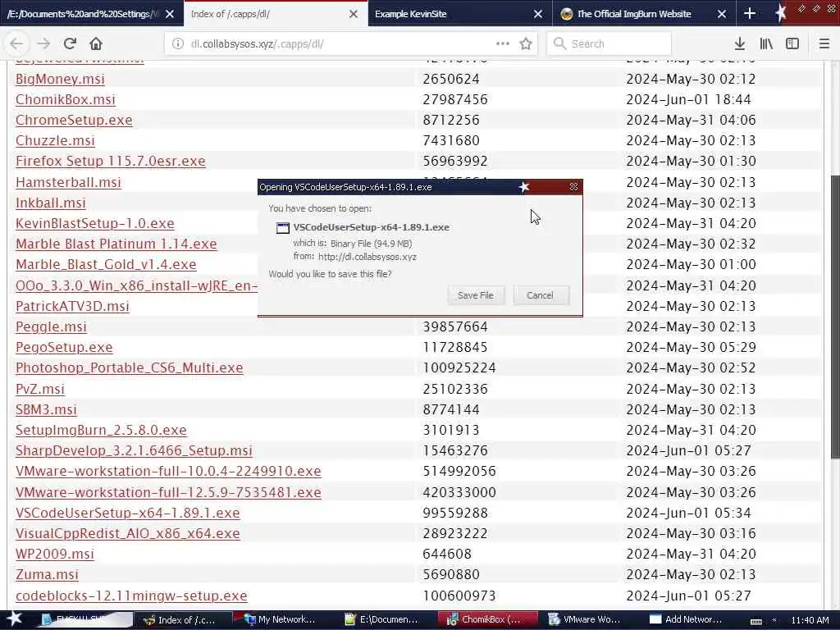
Task: Open page actions three-dot menu
Action: point(503,43)
